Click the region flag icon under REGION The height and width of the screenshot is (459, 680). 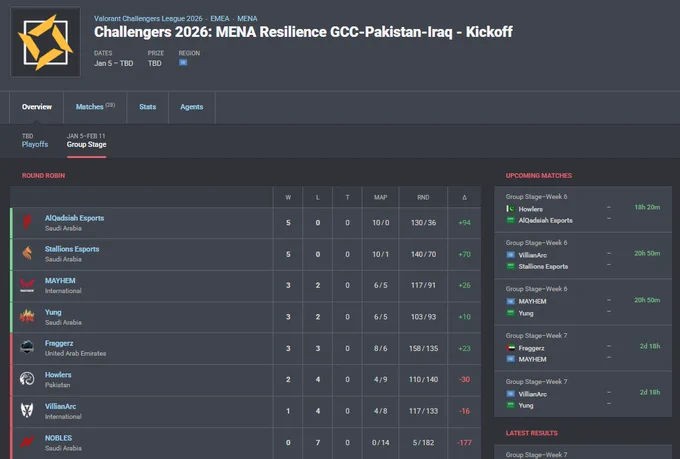tap(183, 62)
